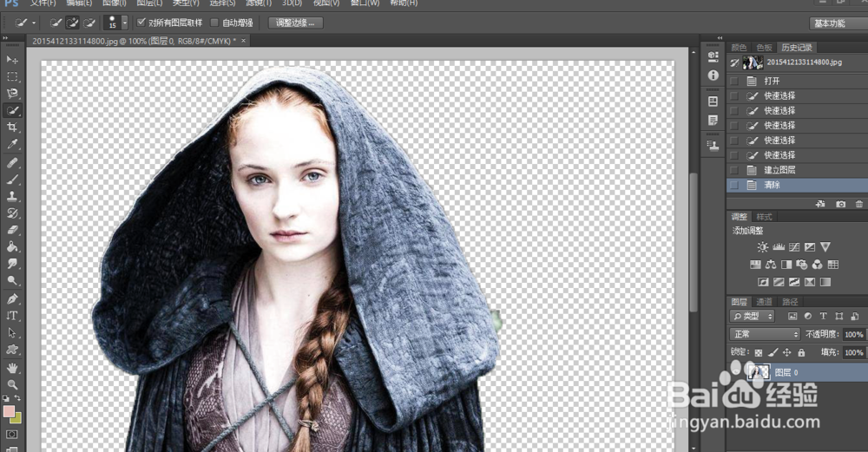
Task: Choose Add to Selection mode
Action: tap(72, 23)
